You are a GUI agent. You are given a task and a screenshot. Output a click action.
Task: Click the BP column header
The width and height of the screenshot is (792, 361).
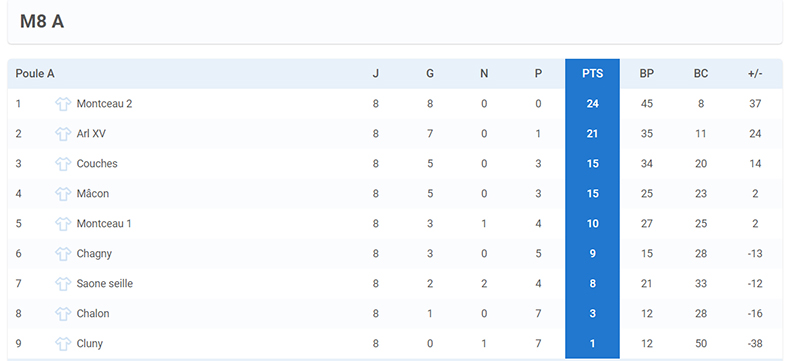coord(647,74)
